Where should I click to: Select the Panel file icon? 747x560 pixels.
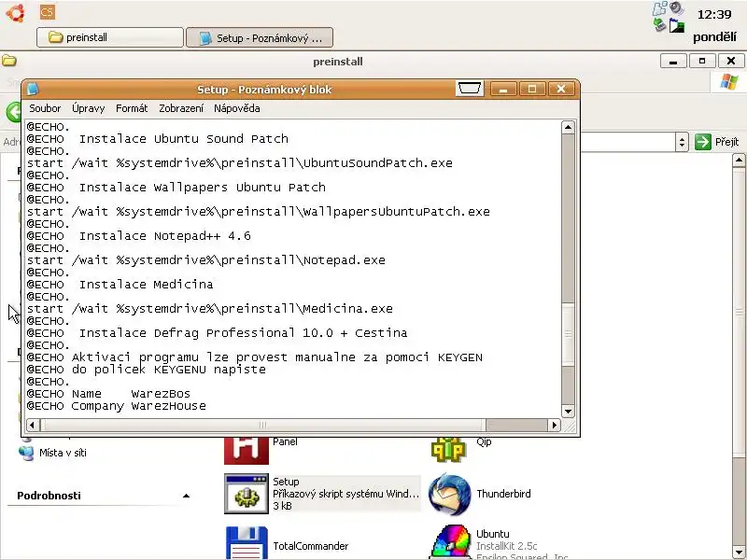(x=247, y=451)
